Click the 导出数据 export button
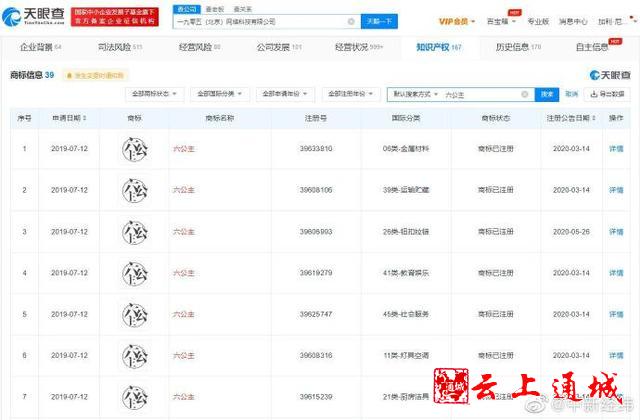 608,94
